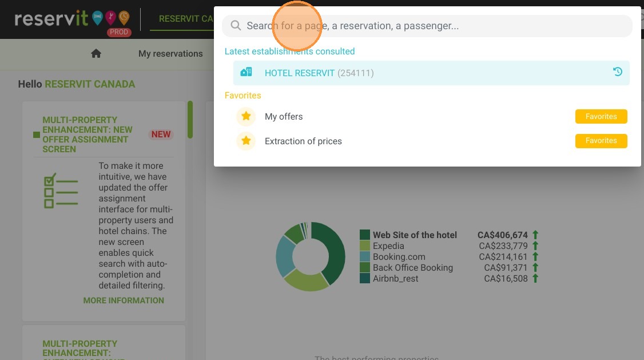Click the home icon in navigation bar

96,53
